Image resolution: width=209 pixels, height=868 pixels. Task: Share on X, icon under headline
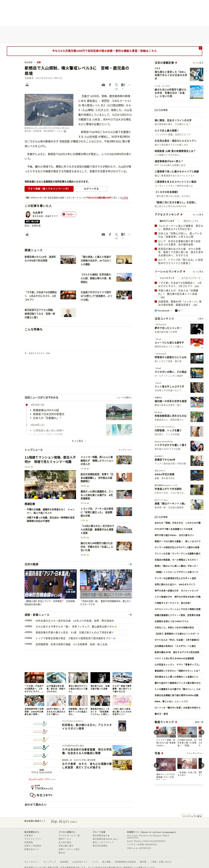pos(116,85)
